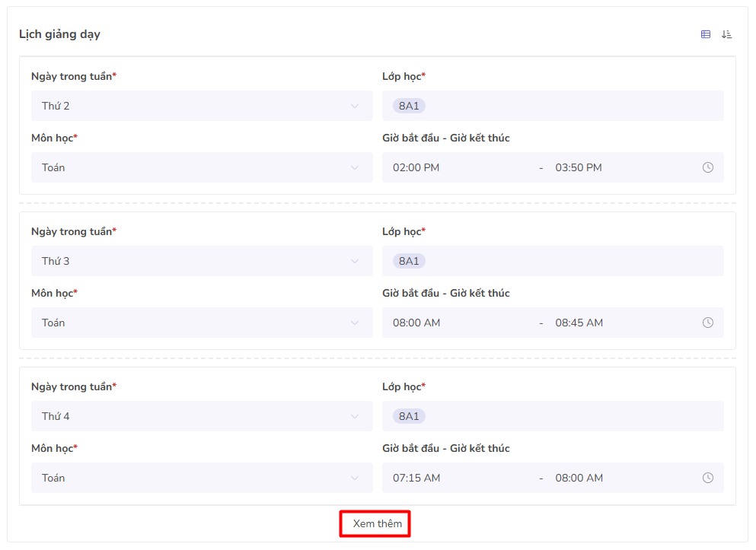756x550 pixels.
Task: Expand the Môn học dropdown in Thứ 4 block
Action: click(202, 478)
